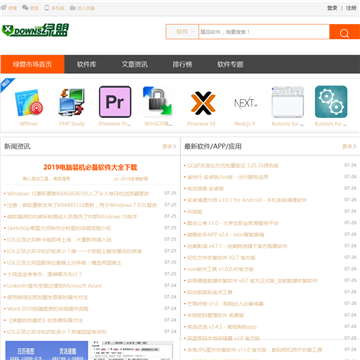
Task: Expand 更多 in the 最新软件 section
Action: [349, 146]
